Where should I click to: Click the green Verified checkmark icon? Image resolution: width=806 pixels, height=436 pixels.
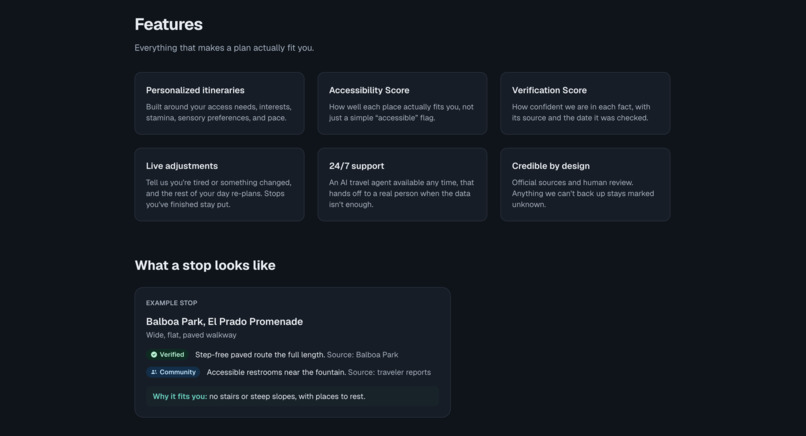click(154, 355)
